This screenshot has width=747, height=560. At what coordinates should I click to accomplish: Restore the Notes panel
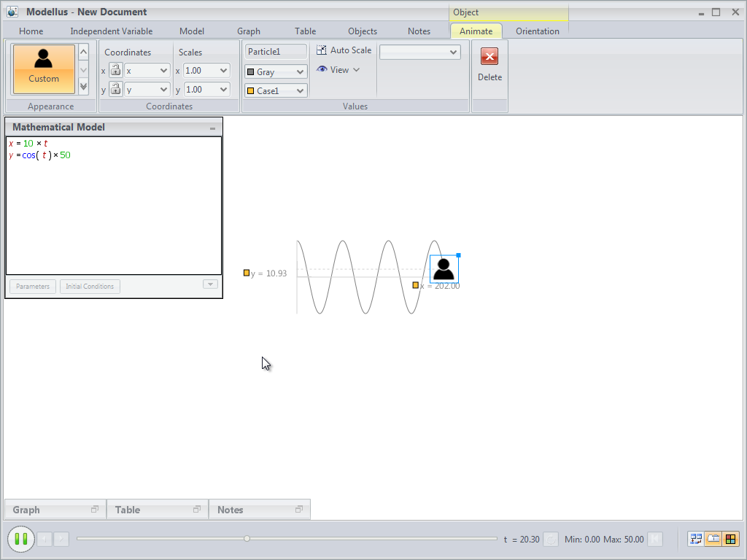(x=298, y=509)
